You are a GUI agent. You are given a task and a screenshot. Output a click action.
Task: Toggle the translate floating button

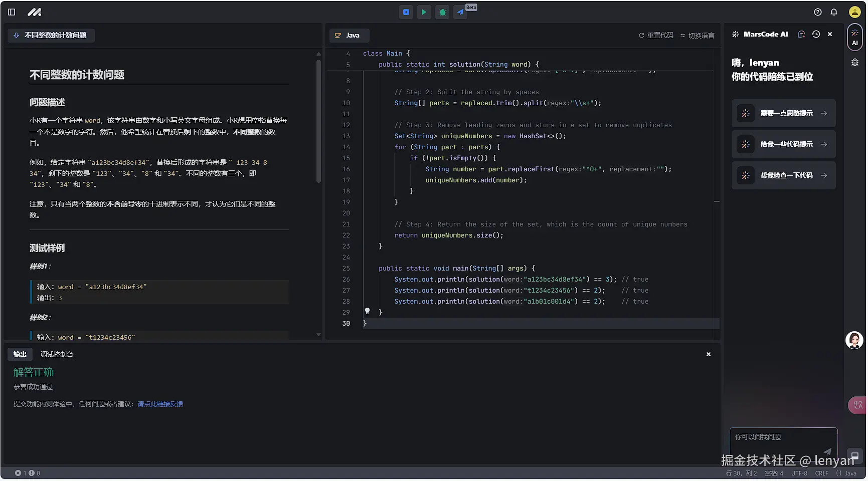(857, 405)
